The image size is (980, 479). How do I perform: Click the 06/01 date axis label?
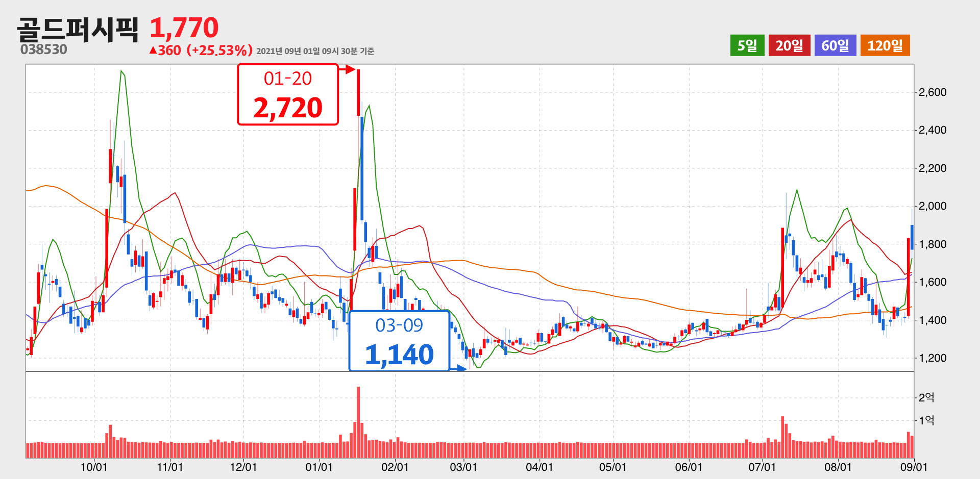pyautogui.click(x=689, y=467)
